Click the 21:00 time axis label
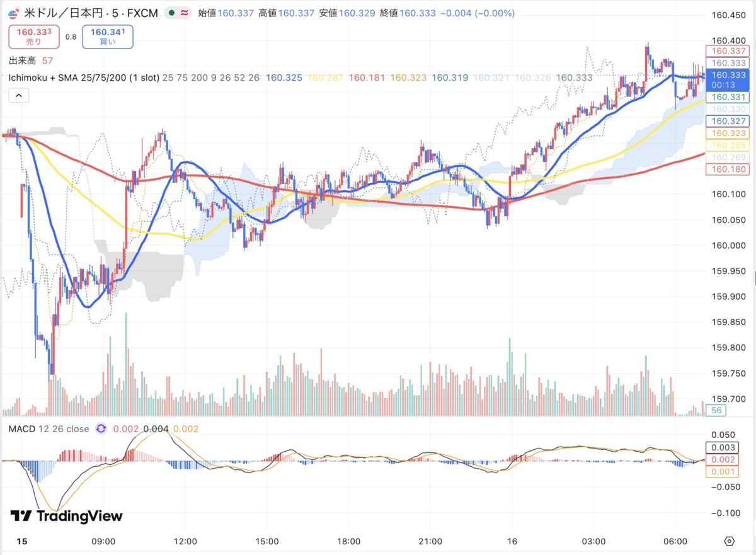This screenshot has width=756, height=555. pos(430,541)
